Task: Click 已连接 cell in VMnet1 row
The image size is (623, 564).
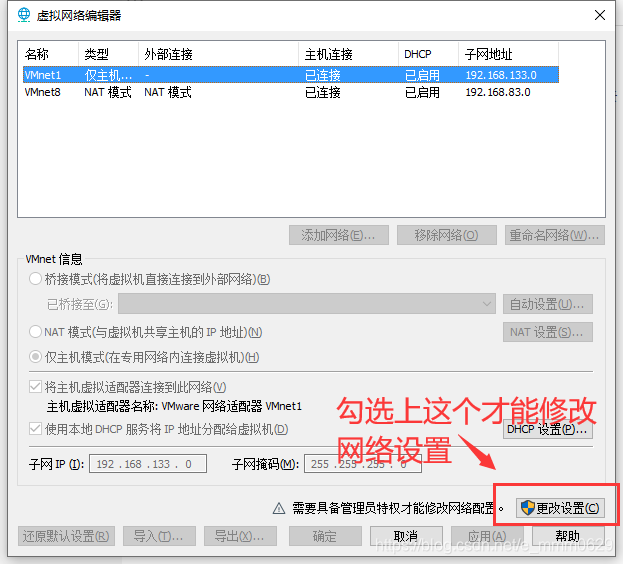Action: click(323, 75)
